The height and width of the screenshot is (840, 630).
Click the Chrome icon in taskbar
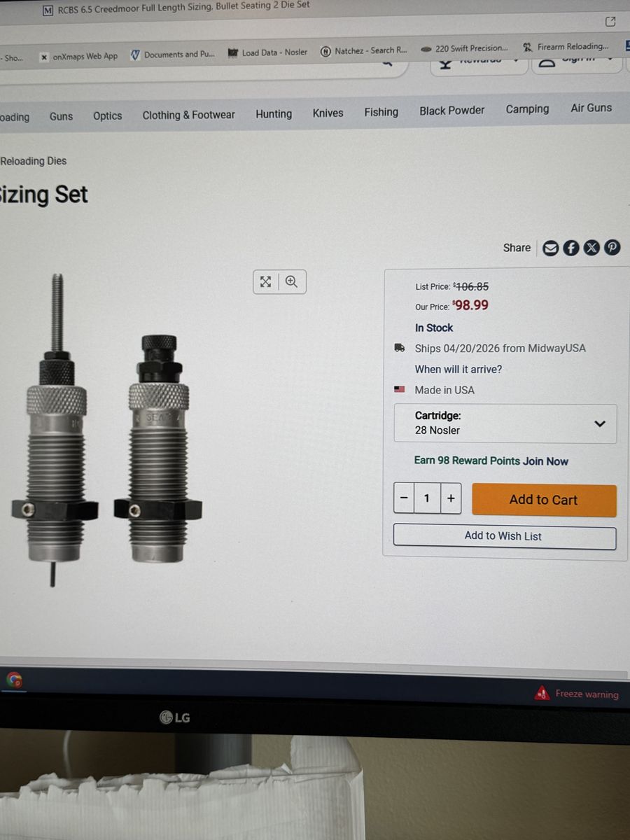[x=15, y=680]
